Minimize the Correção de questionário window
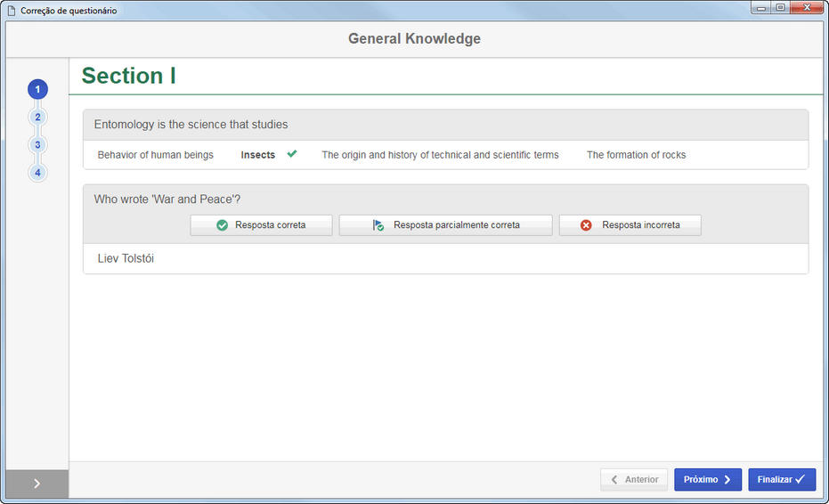Viewport: 829px width, 504px height. (x=761, y=7)
